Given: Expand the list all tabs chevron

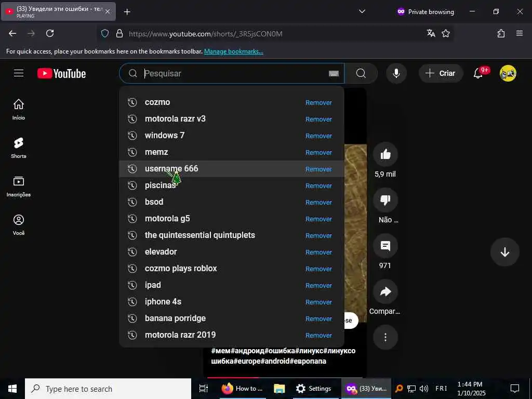Looking at the screenshot, I should click(362, 11).
